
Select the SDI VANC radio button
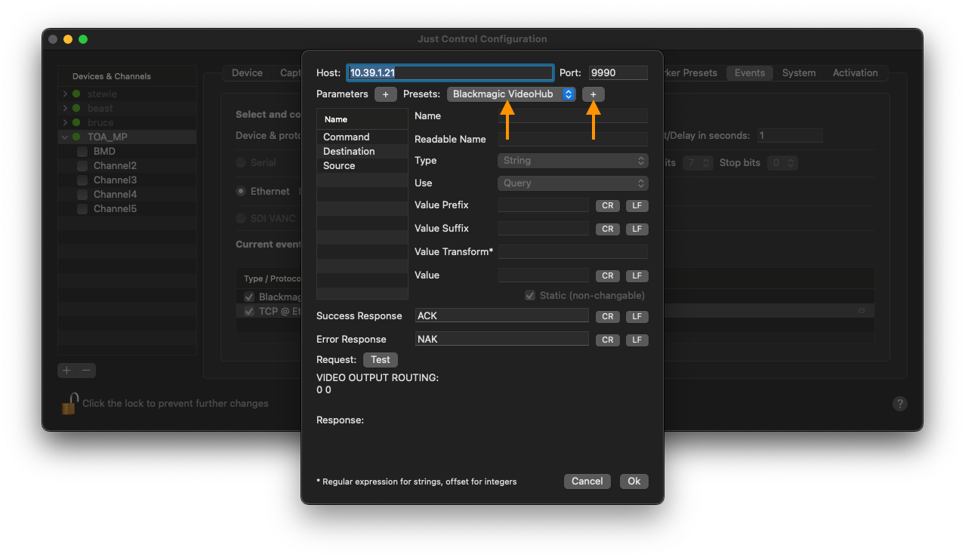[x=241, y=218]
